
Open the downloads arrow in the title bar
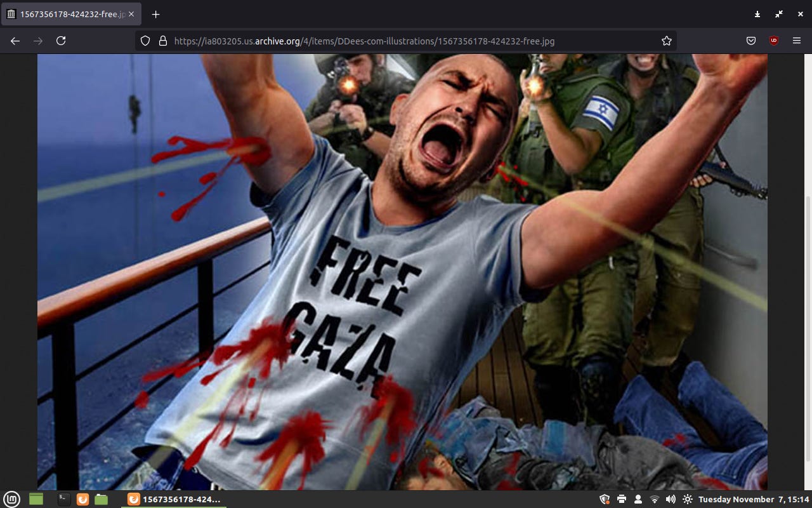[x=757, y=14]
